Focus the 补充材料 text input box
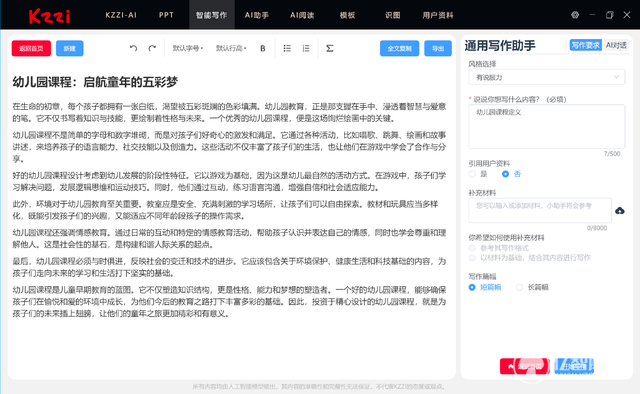640x394 pixels. coord(540,210)
